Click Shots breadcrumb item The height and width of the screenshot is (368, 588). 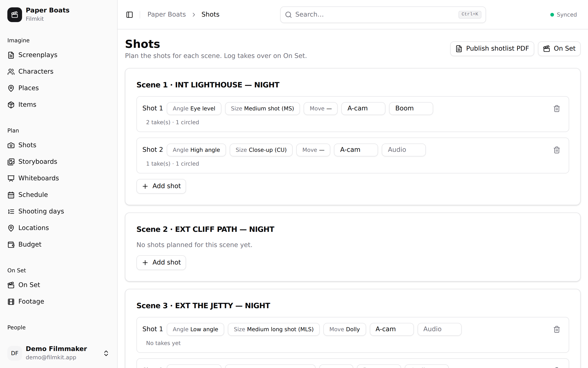pos(210,14)
